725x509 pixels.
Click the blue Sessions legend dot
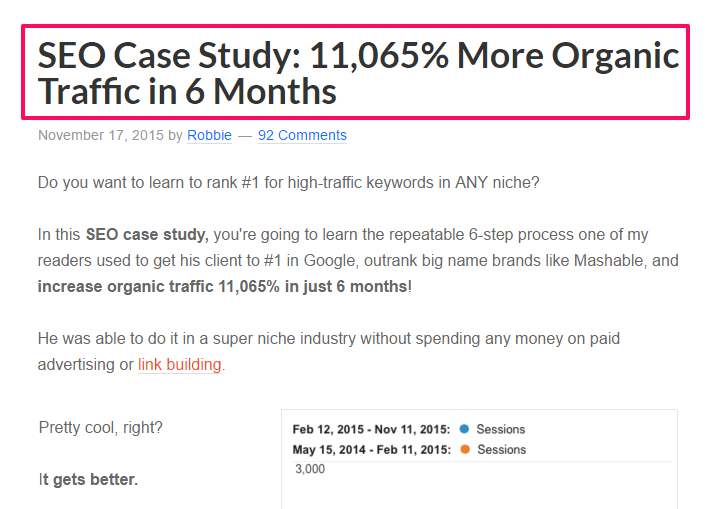click(x=464, y=429)
